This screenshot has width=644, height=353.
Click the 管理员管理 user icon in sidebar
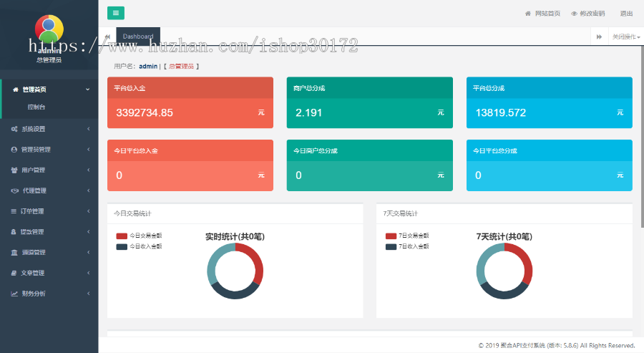pos(14,150)
